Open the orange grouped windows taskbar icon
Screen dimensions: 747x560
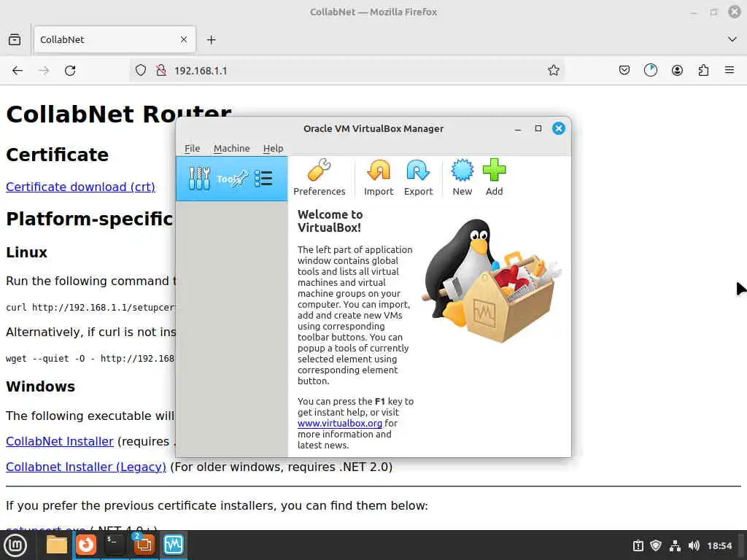(144, 545)
